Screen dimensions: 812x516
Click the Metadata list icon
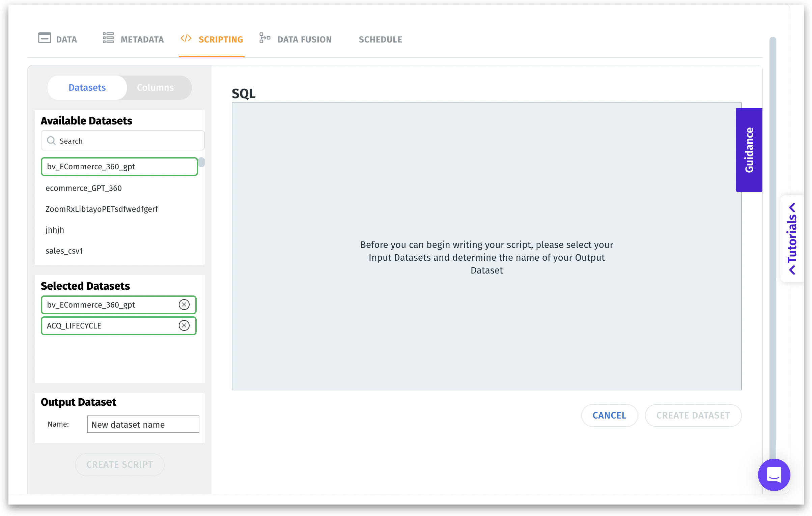[x=108, y=38]
